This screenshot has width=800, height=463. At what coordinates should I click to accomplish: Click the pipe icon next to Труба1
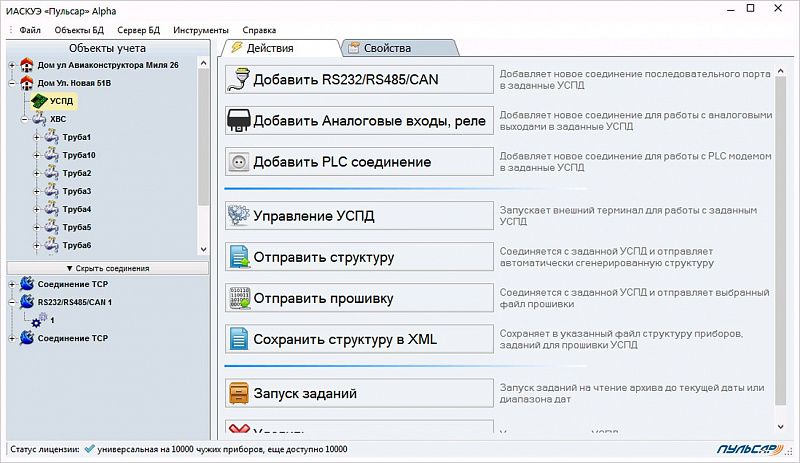51,137
